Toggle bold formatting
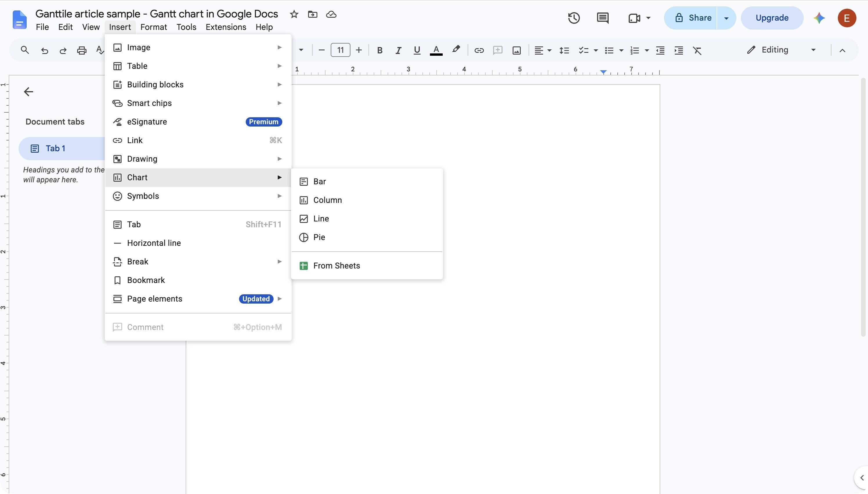 click(379, 50)
